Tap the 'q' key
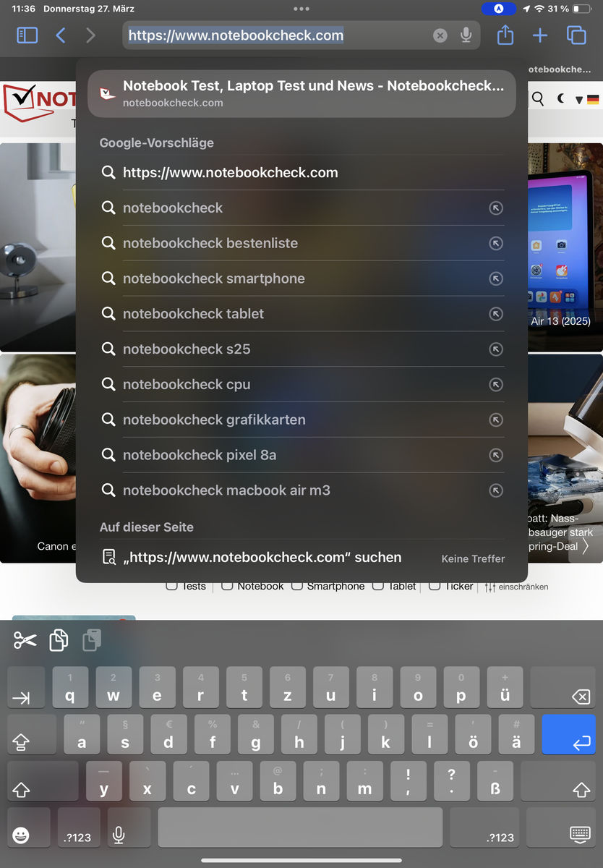 point(70,687)
